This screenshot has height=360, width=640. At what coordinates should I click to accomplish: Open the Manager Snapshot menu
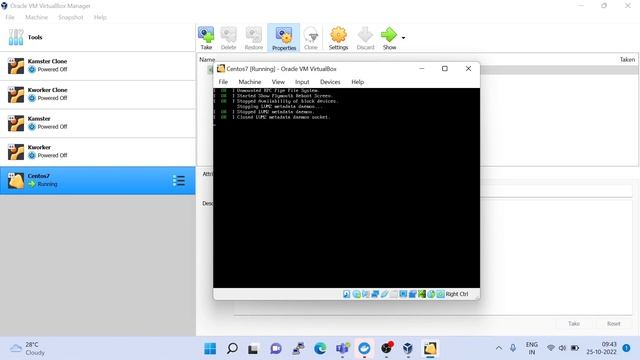(71, 17)
